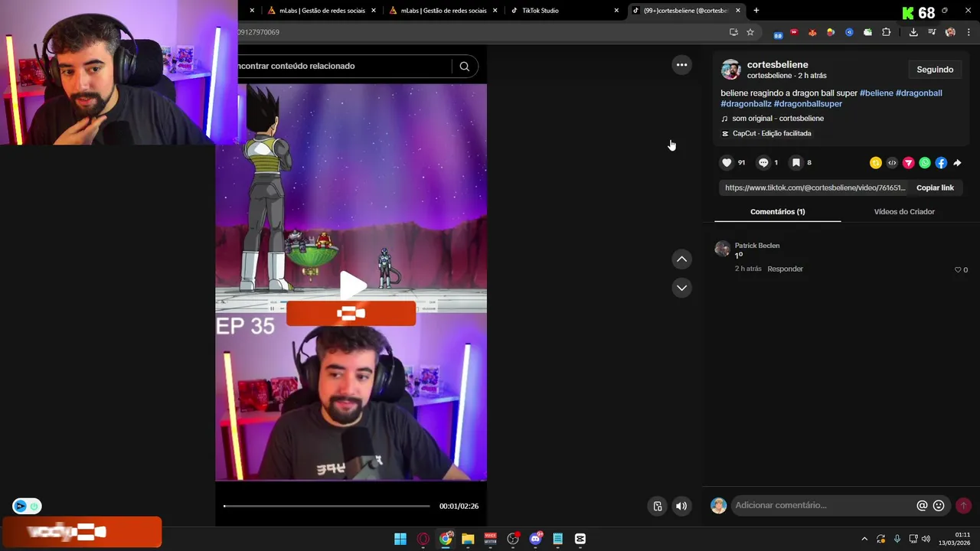Switch to the TikTok Studio browser tab
Viewport: 980px width, 551px height.
pyautogui.click(x=563, y=11)
